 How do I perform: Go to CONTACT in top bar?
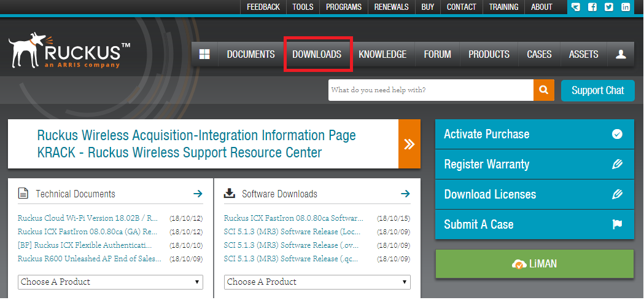point(461,7)
